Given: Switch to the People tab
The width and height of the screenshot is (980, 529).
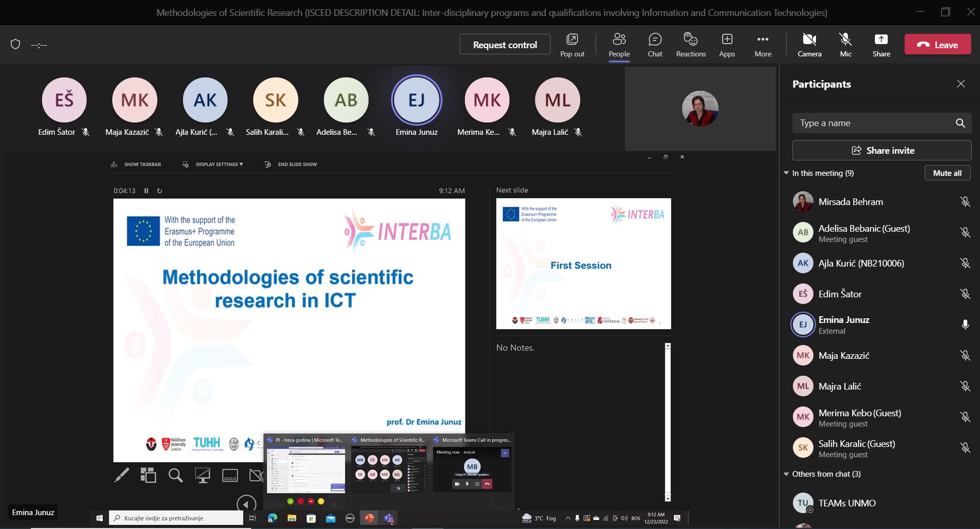Looking at the screenshot, I should click(x=619, y=45).
